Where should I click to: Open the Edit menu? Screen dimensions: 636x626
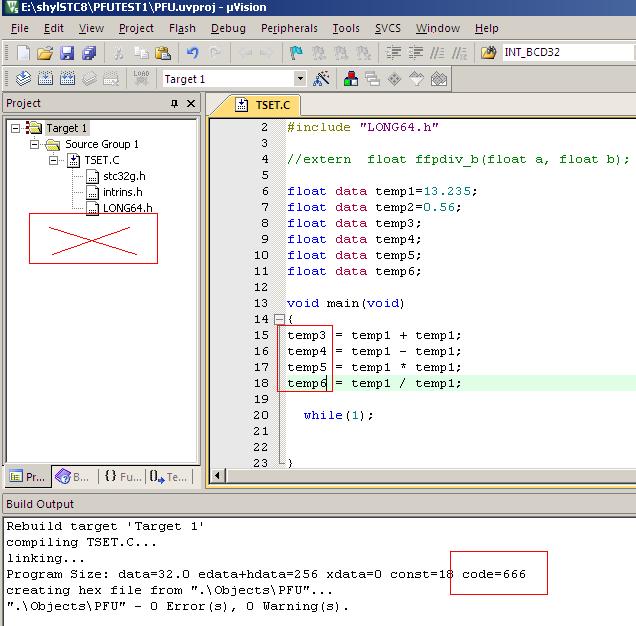click(54, 28)
